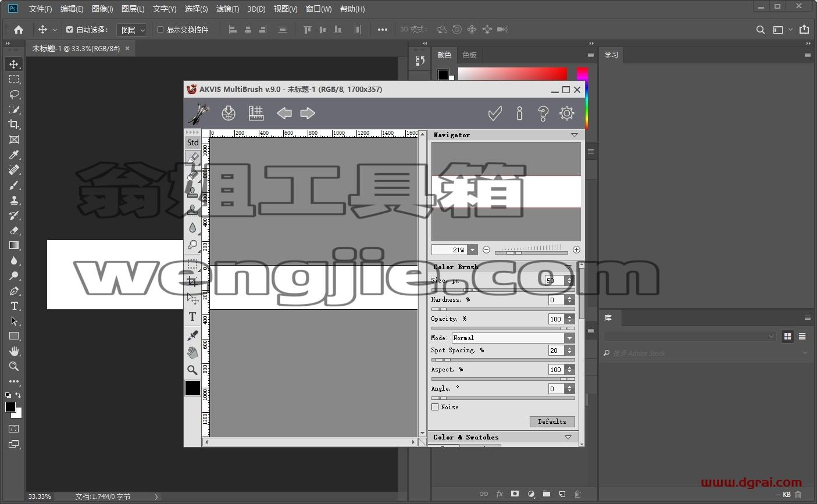This screenshot has height=504, width=817.
Task: Toggle 显示变换控件 checkbox
Action: tap(160, 30)
